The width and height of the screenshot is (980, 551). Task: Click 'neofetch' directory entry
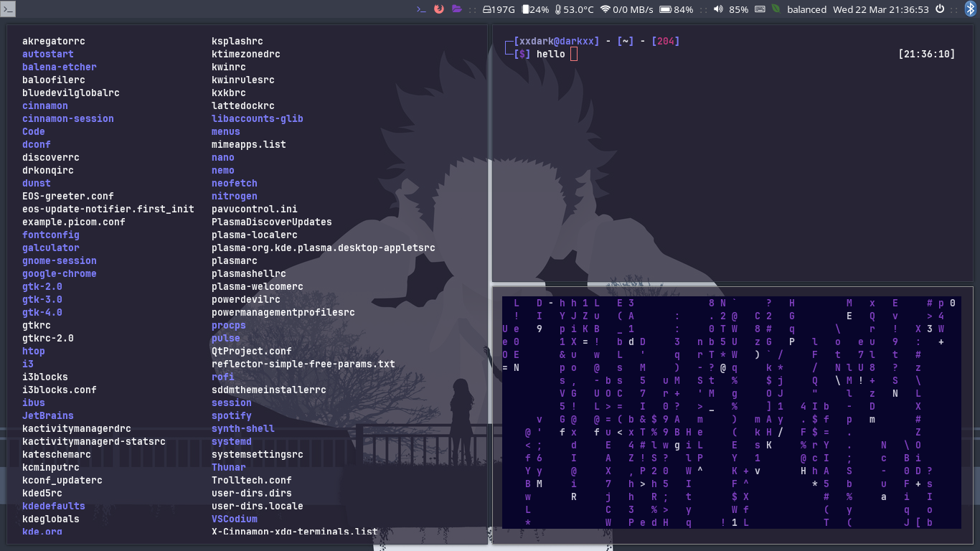235,183
